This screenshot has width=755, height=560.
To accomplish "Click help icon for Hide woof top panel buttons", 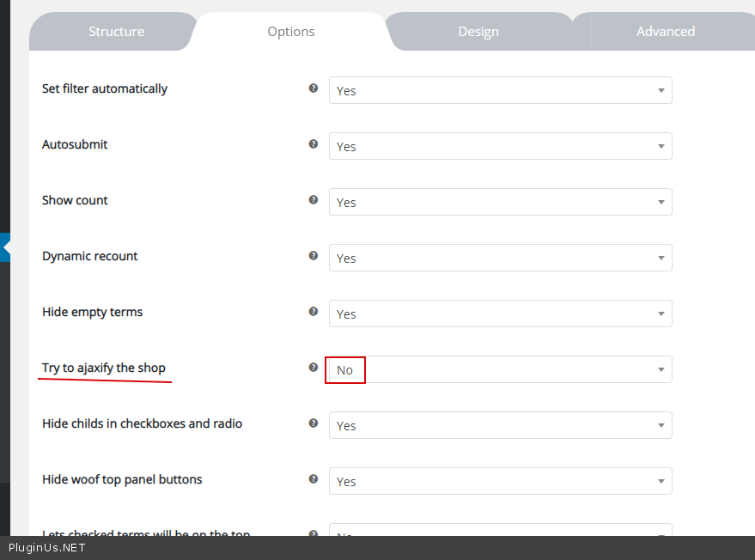I will pos(314,479).
